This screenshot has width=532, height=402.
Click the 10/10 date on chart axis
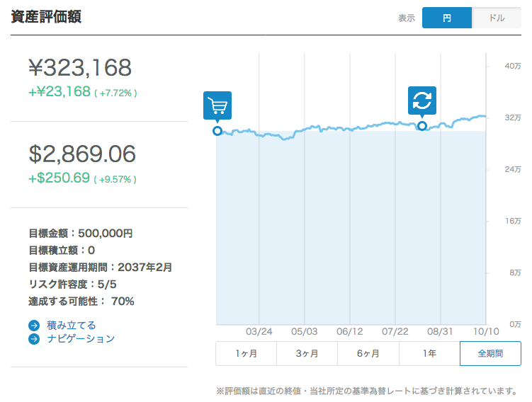[x=485, y=331]
